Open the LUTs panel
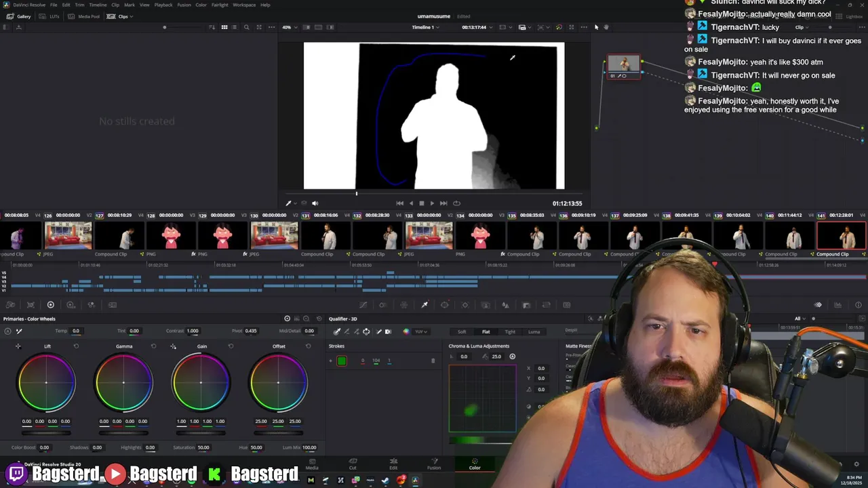 [x=50, y=16]
